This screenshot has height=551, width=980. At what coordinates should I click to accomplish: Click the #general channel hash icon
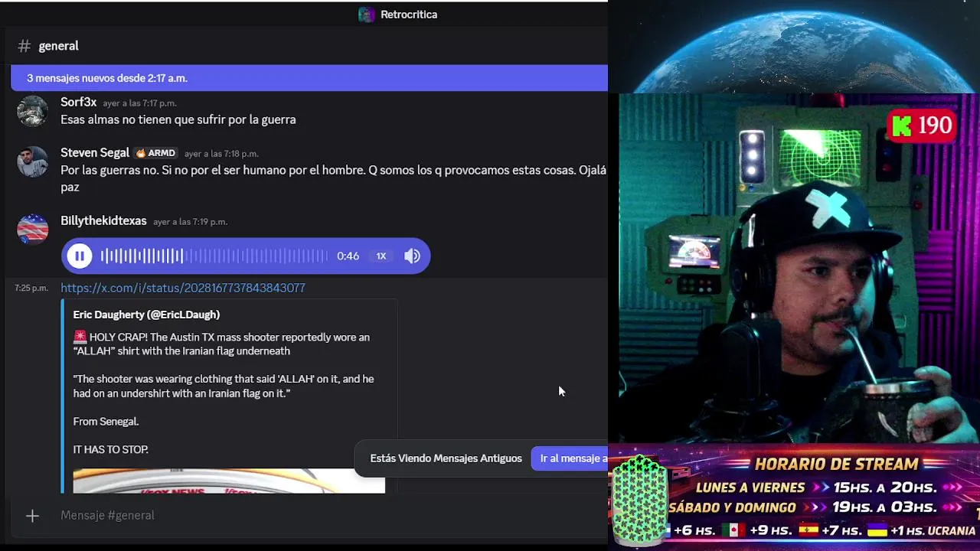click(24, 46)
